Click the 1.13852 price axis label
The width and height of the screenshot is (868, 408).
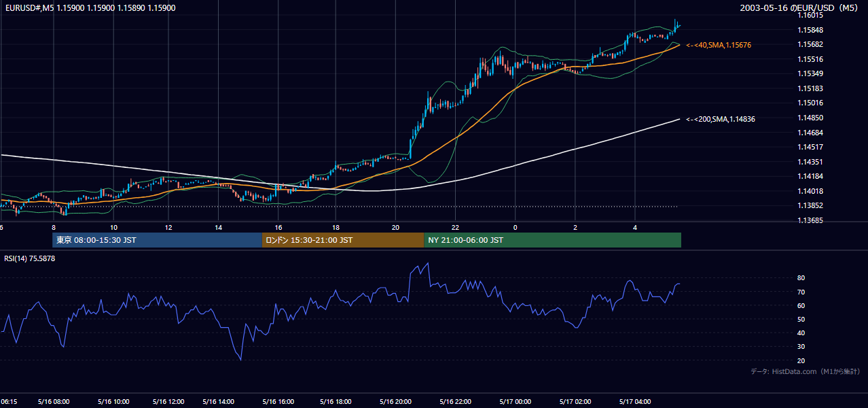[812, 205]
